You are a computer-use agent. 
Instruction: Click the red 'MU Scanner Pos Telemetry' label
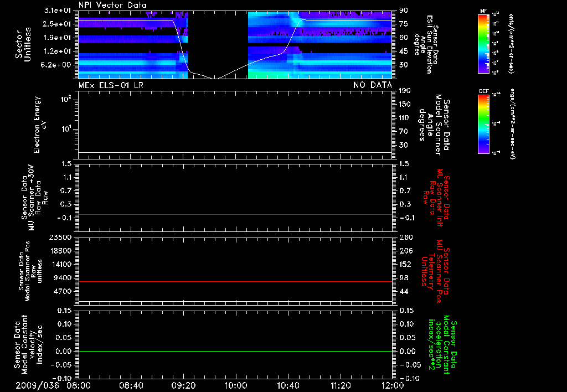coord(435,271)
